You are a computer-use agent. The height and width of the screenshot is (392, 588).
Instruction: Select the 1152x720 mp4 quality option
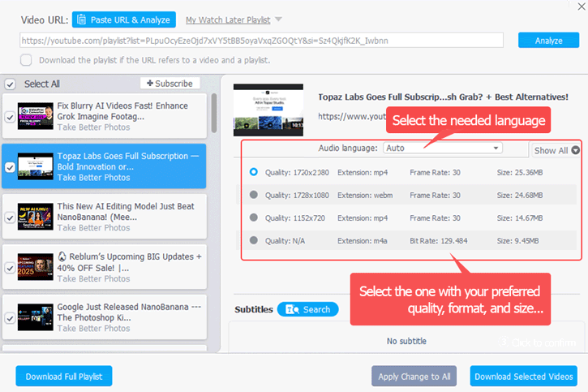pos(254,218)
